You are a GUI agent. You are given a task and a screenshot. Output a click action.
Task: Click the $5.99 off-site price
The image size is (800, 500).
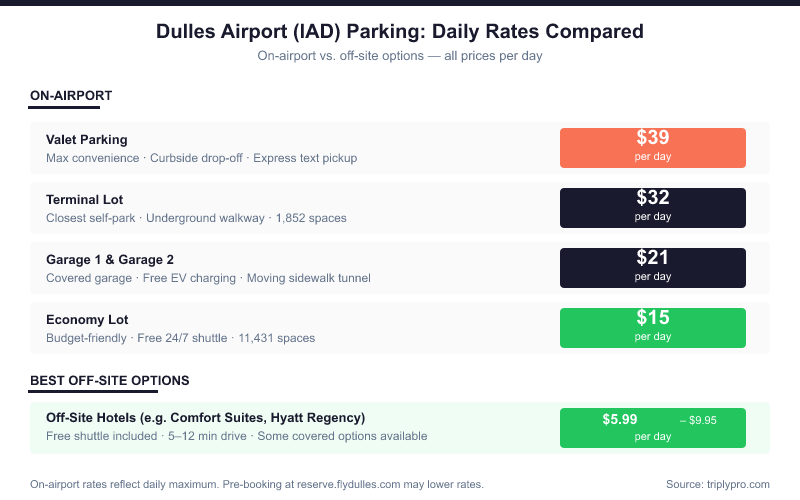tap(620, 419)
